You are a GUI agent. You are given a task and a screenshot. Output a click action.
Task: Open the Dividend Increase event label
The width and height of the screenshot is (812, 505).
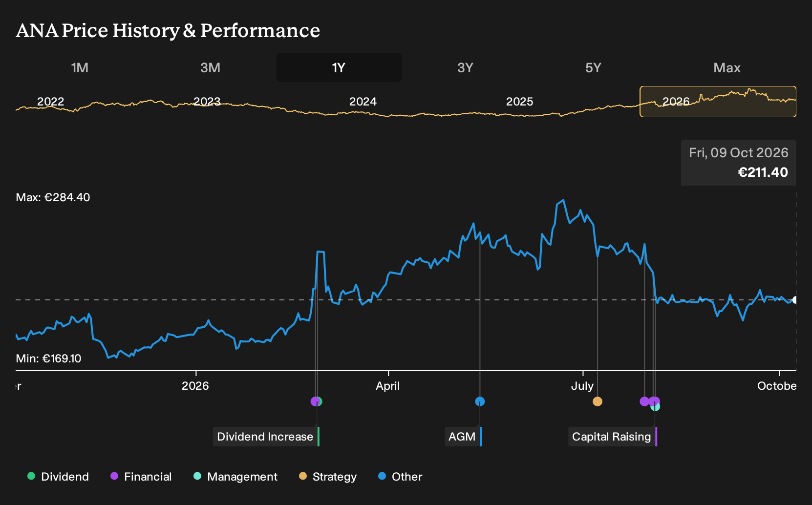pyautogui.click(x=266, y=437)
